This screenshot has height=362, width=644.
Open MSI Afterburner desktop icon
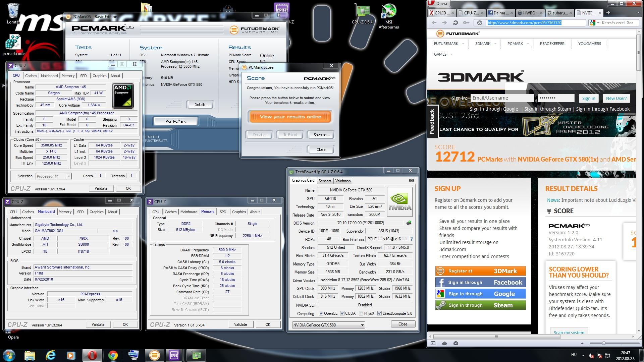(389, 16)
